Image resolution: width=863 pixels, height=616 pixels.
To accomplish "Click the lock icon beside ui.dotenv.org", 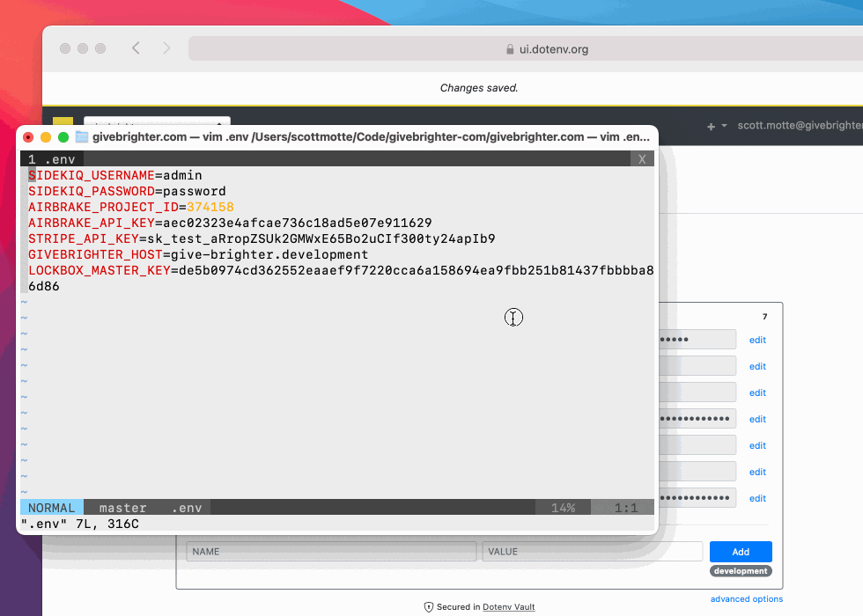I will tap(510, 49).
